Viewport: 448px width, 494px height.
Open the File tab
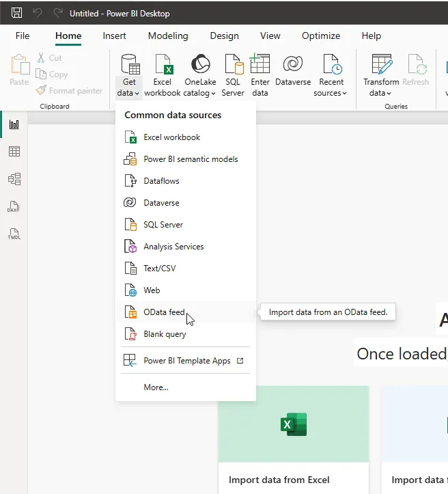(x=23, y=36)
